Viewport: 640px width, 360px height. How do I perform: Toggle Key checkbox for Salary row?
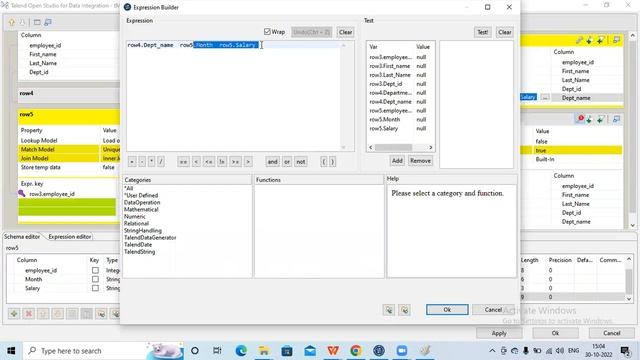[95, 288]
